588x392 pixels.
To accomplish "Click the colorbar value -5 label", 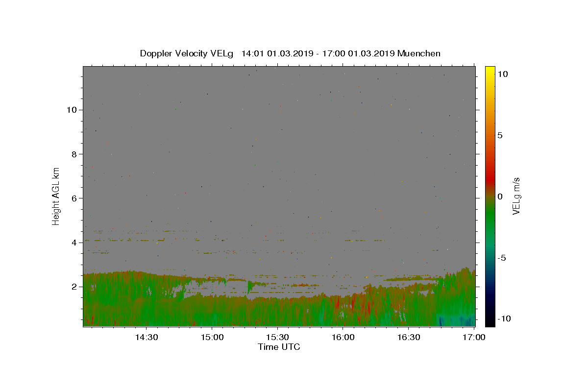I will (x=502, y=258).
